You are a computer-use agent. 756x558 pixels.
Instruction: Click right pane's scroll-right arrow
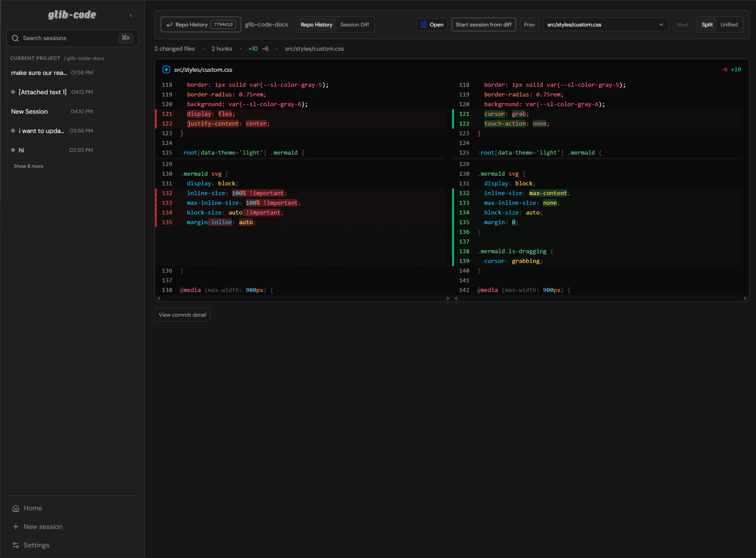pyautogui.click(x=745, y=298)
